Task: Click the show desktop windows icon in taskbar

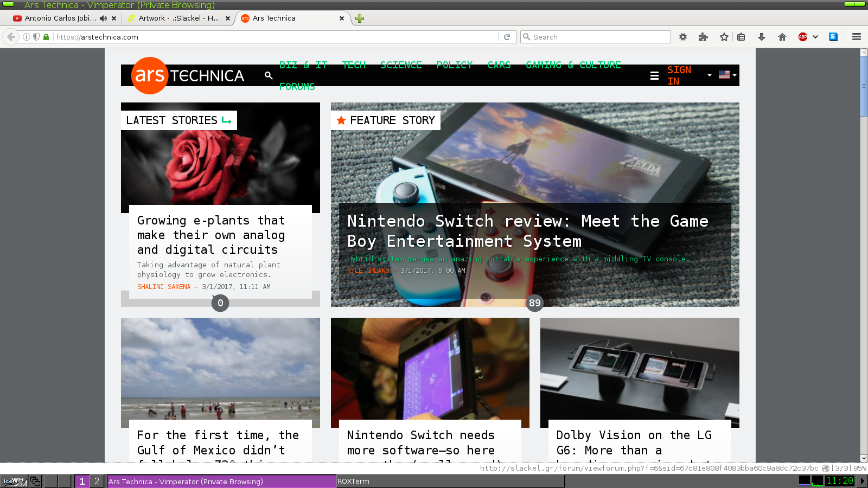Action: point(35,481)
